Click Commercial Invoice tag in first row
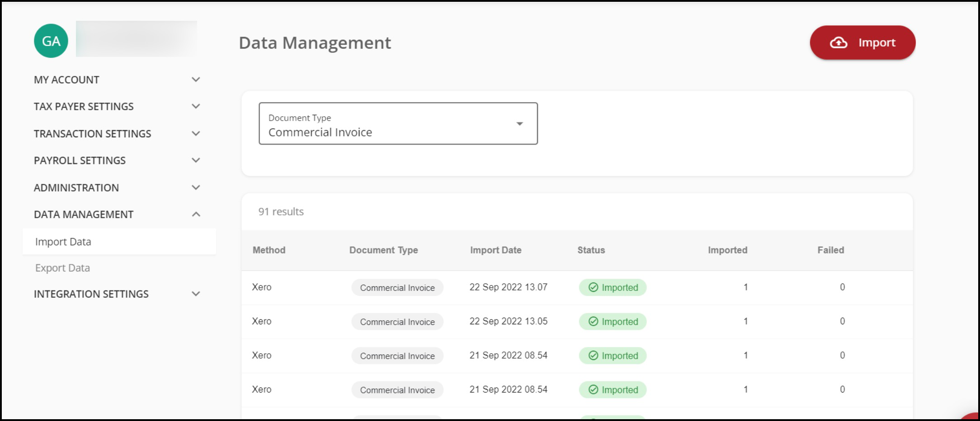Screen dimensions: 980x421 397,288
